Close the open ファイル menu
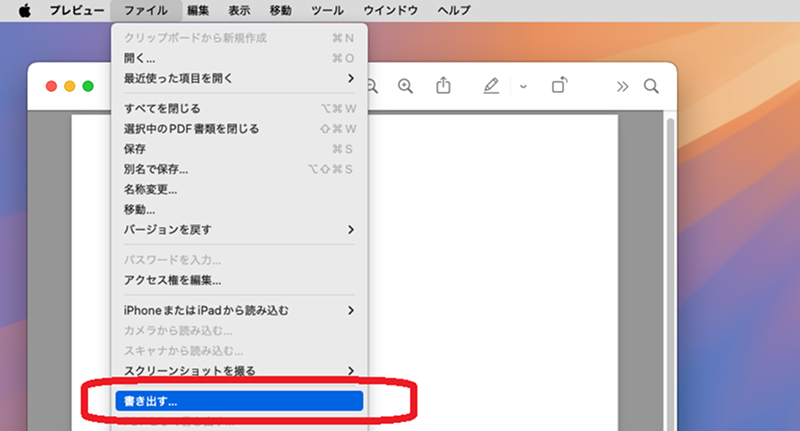Screen dimensions: 800x431 pyautogui.click(x=146, y=10)
